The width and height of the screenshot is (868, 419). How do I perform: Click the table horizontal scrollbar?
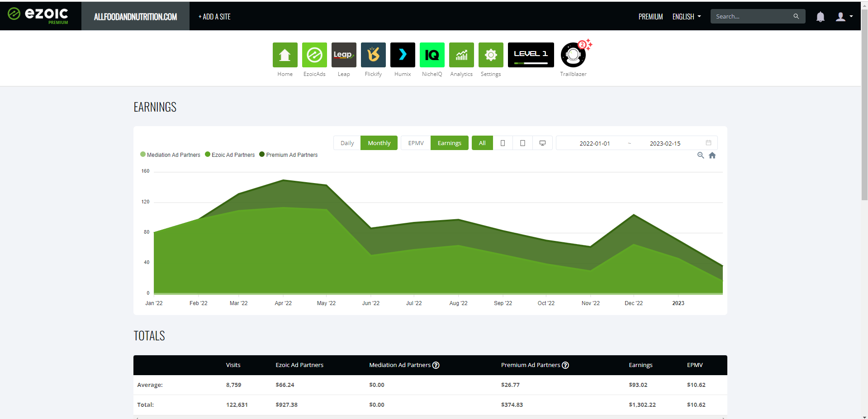[430, 418]
